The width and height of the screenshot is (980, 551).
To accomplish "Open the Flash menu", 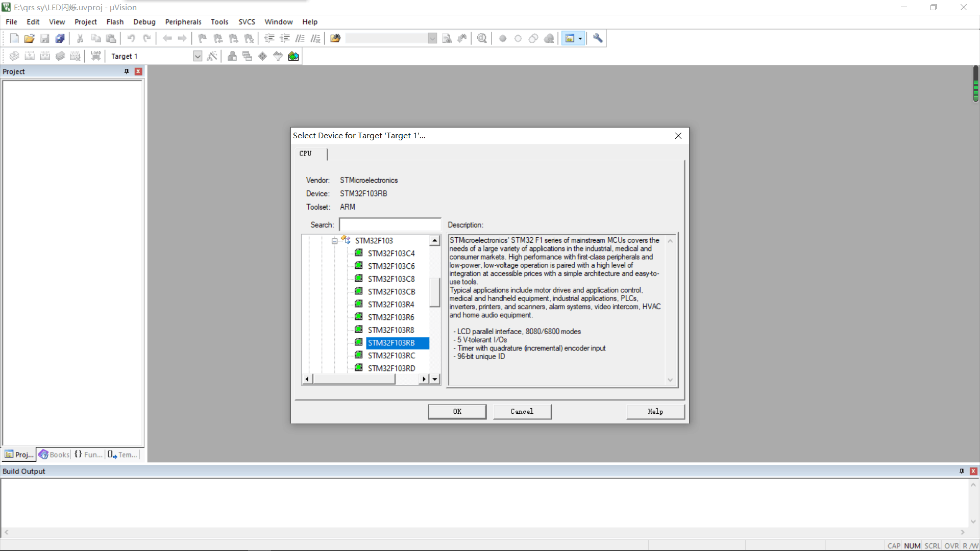I will [115, 22].
